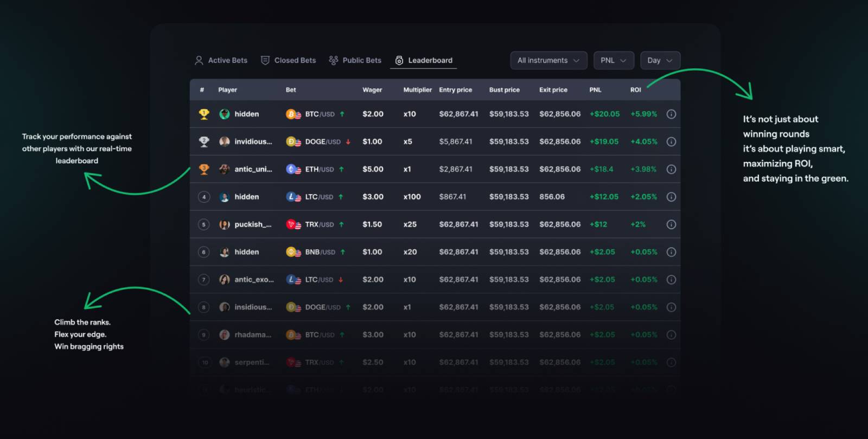868x439 pixels.
Task: Click the $5.00 wager value
Action: click(x=373, y=169)
